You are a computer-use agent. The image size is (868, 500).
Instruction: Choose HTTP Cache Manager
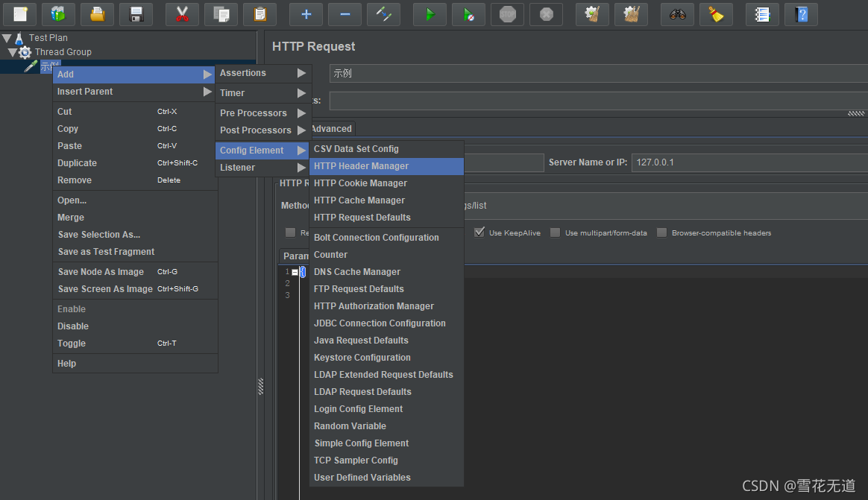click(386, 200)
